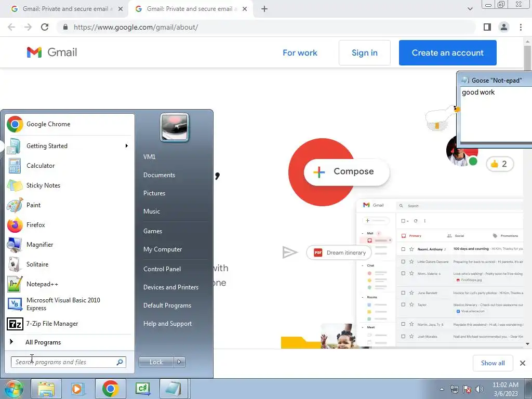Launch Paint from Start menu
The height and width of the screenshot is (399, 532).
(x=70, y=205)
